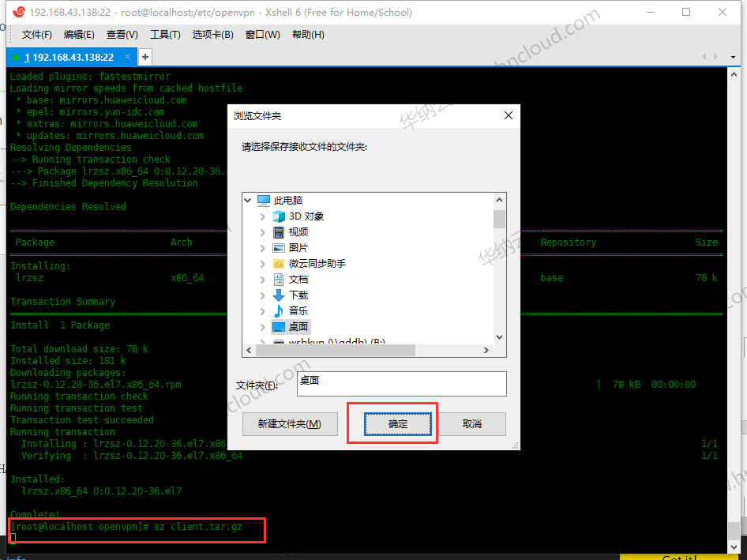Click the folder tree scroll down arrow
Viewport: 747px width, 560px height.
[x=499, y=337]
